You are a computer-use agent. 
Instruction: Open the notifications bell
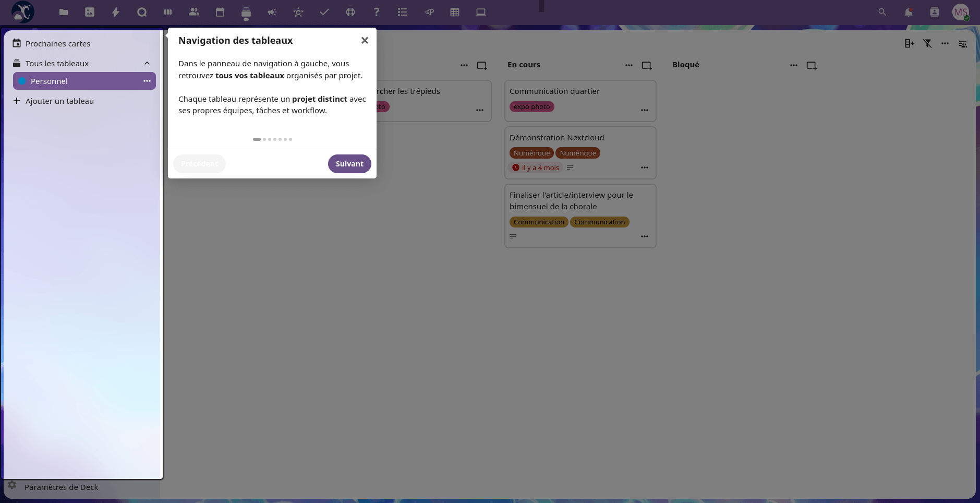tap(908, 12)
